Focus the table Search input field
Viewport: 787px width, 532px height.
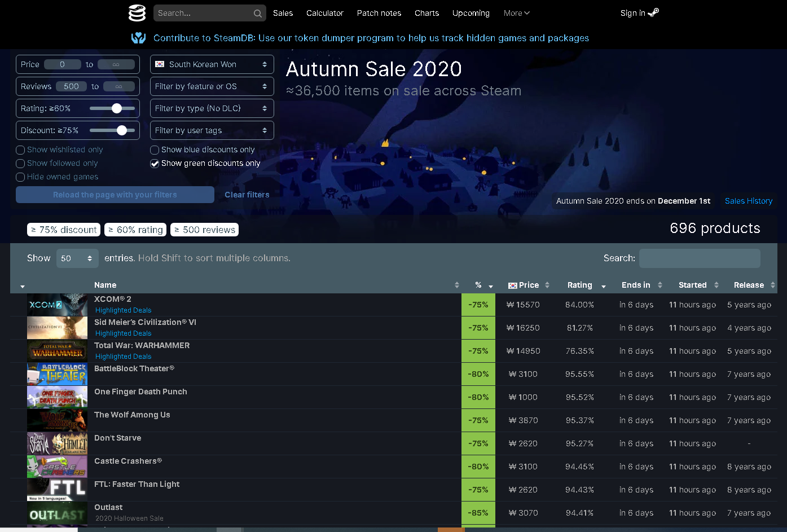700,258
